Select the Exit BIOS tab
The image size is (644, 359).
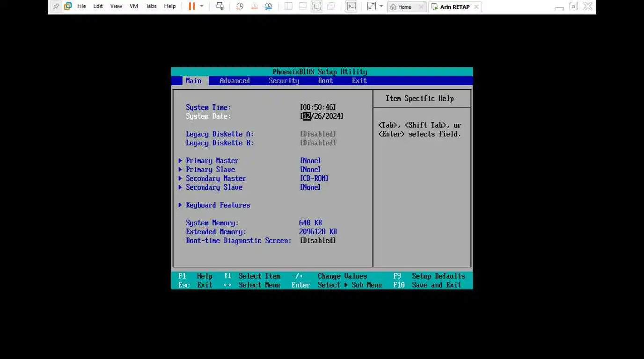pos(359,81)
